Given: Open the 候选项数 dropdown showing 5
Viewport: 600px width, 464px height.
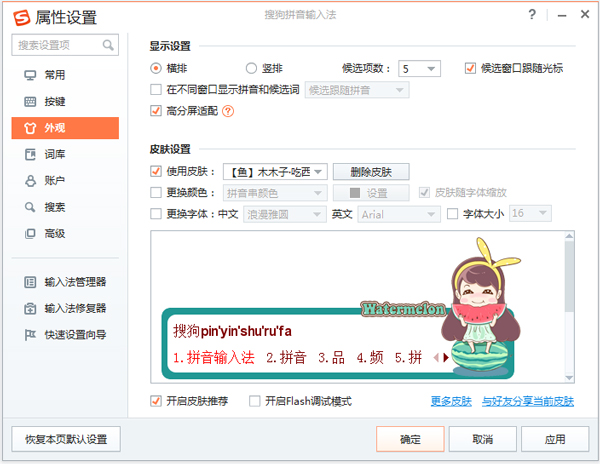Looking at the screenshot, I should click(419, 68).
